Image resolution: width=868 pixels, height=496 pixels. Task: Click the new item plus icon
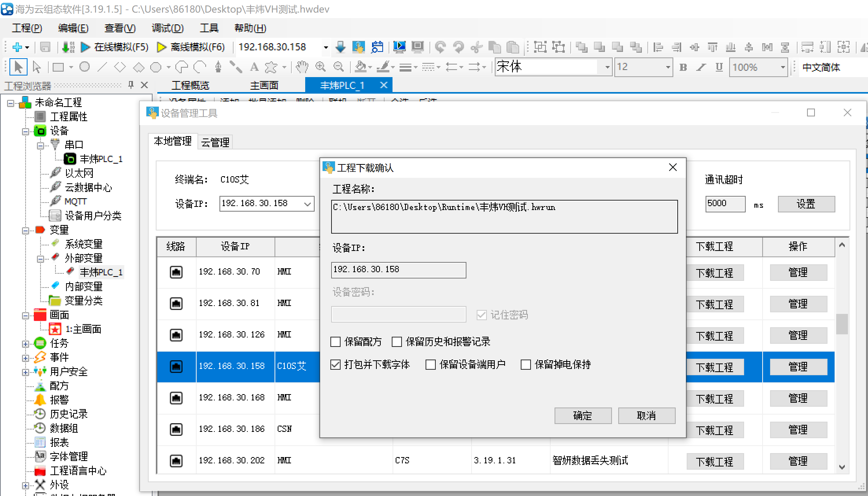17,47
